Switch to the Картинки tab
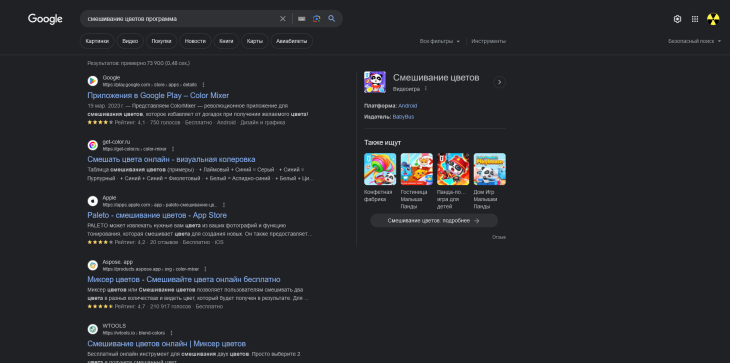Screen dimensions: 730x363 (x=97, y=41)
